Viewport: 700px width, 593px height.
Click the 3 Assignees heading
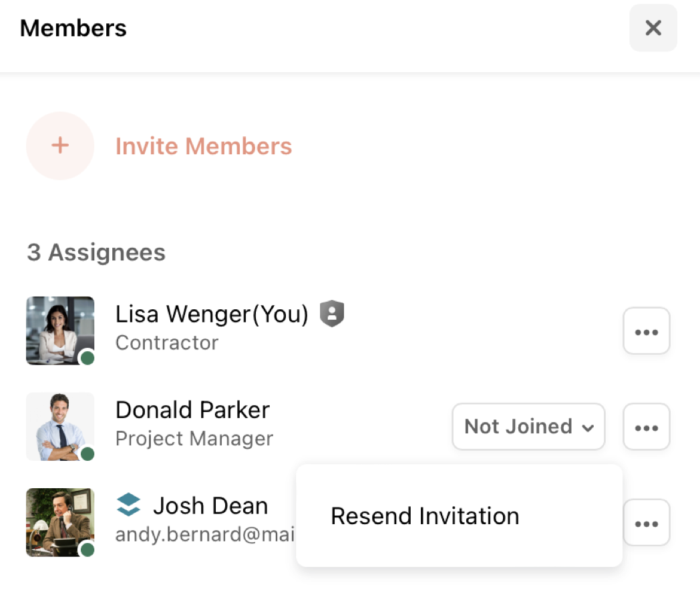[96, 252]
